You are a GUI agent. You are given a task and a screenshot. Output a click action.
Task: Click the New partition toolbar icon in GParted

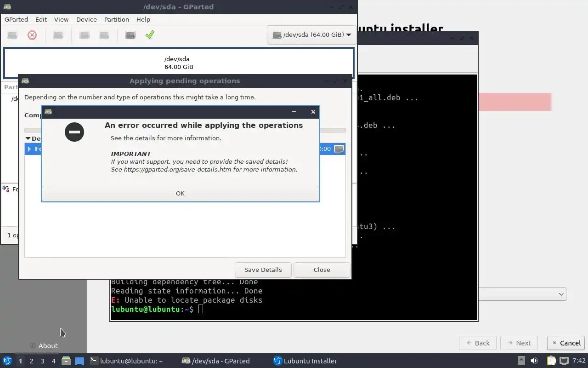coord(12,35)
